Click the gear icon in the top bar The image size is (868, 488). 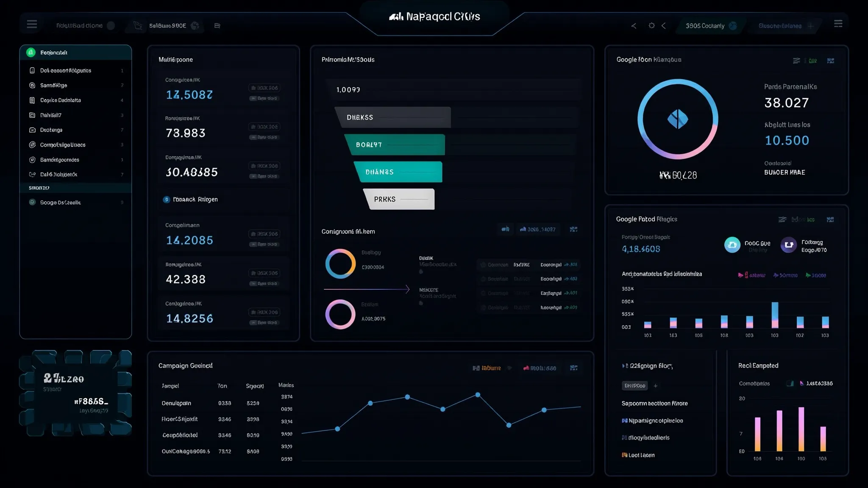coord(651,25)
